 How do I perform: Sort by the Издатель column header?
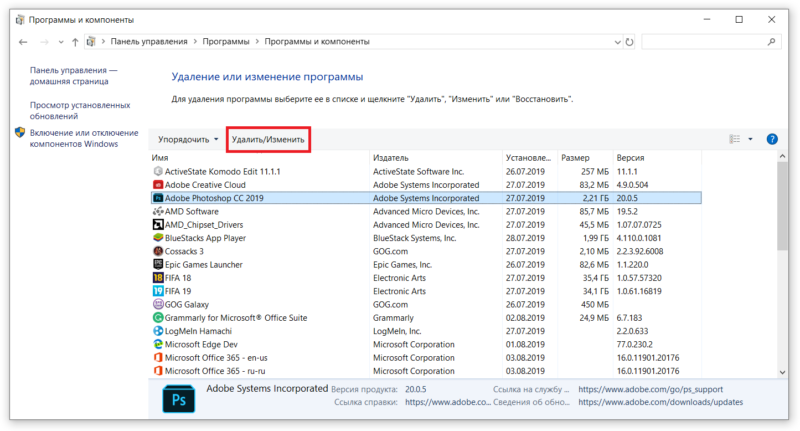tap(436, 158)
